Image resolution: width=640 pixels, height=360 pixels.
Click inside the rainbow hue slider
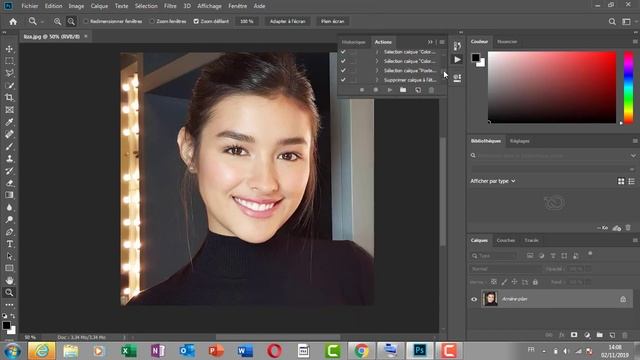pos(629,87)
